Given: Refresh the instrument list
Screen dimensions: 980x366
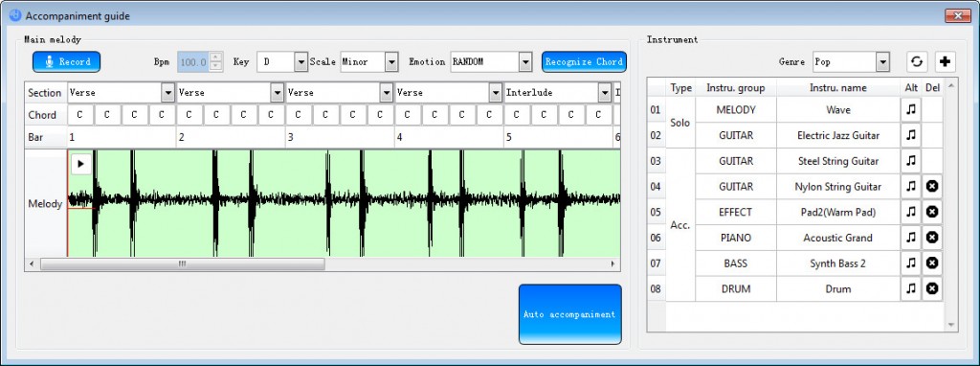Looking at the screenshot, I should pyautogui.click(x=916, y=62).
